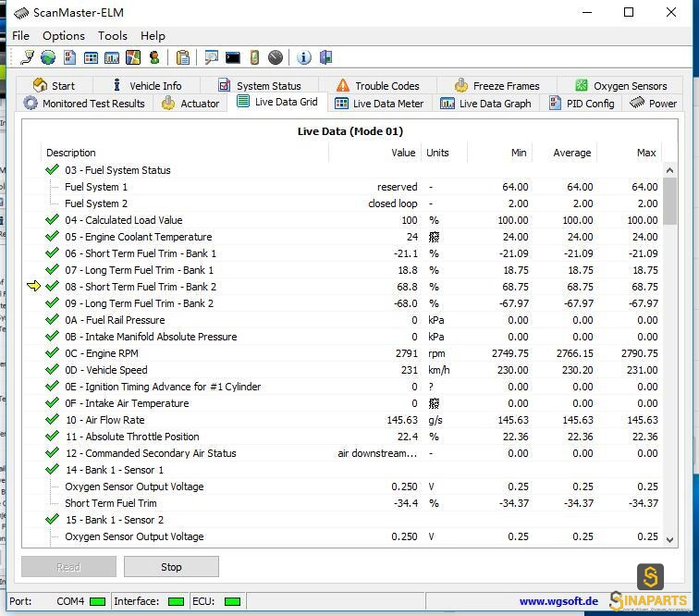The height and width of the screenshot is (616, 699).
Task: Switch to the Trouble Codes tab
Action: [x=378, y=85]
